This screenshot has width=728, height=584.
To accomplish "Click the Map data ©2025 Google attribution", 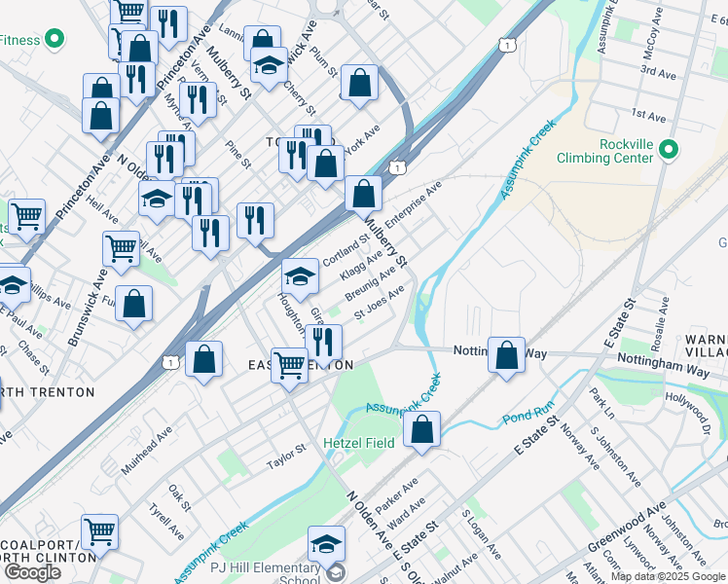I will [x=669, y=576].
